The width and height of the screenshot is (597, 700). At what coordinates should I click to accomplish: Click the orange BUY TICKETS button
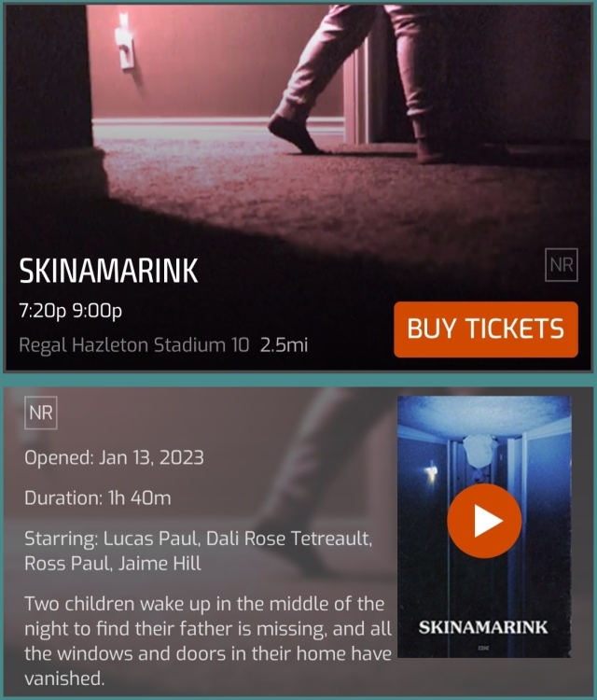point(486,329)
